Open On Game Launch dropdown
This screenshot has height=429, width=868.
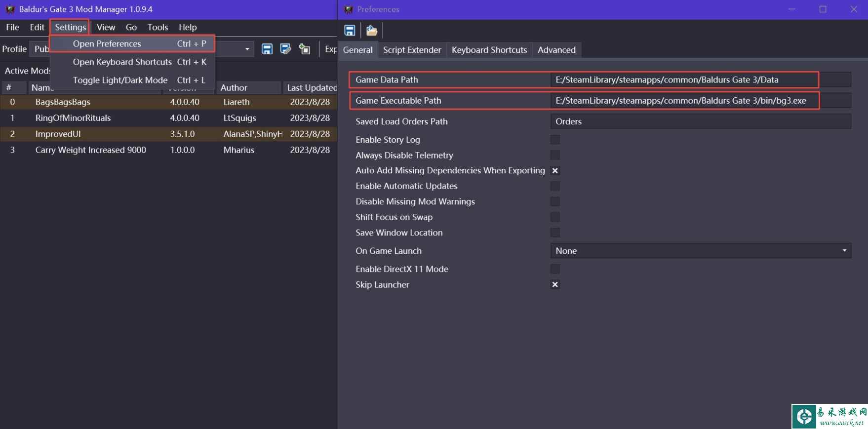click(x=701, y=251)
